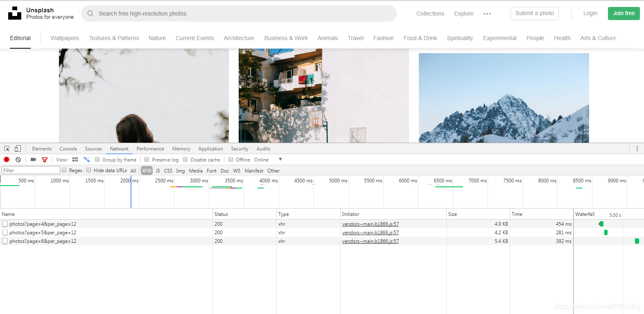Open the snowy mountain photo thumbnail
The image size is (644, 314).
tap(504, 98)
